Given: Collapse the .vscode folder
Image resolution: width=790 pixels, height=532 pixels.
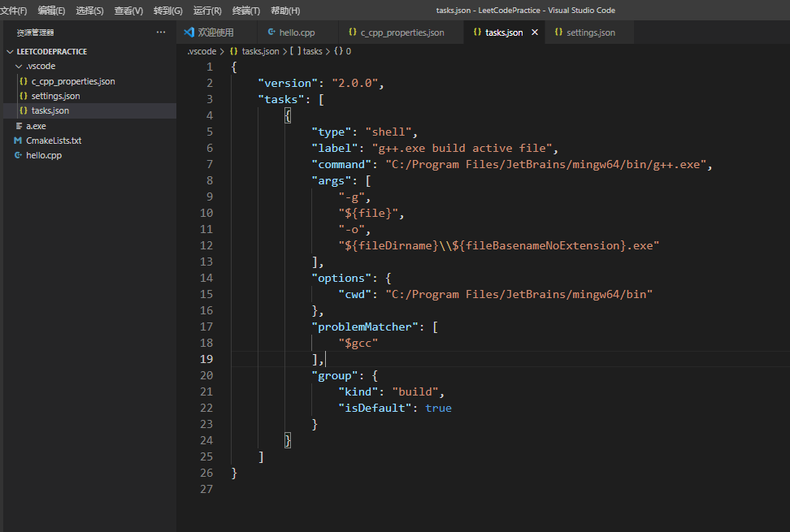Looking at the screenshot, I should pos(18,66).
